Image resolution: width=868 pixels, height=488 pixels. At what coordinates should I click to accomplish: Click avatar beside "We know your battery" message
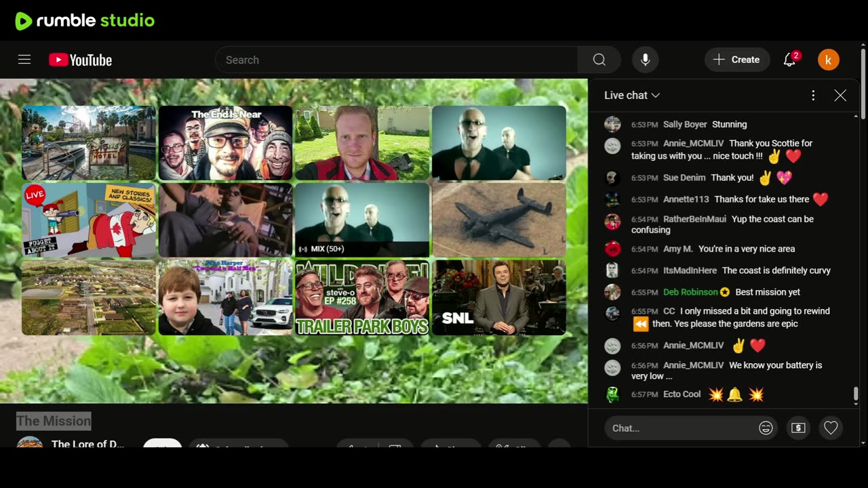612,367
